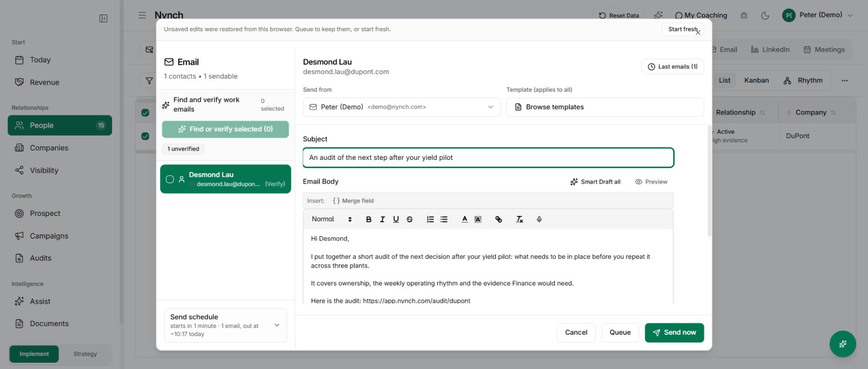Click Start fresh to discard restored edits
Screen dimensions: 868x369
tap(682, 29)
